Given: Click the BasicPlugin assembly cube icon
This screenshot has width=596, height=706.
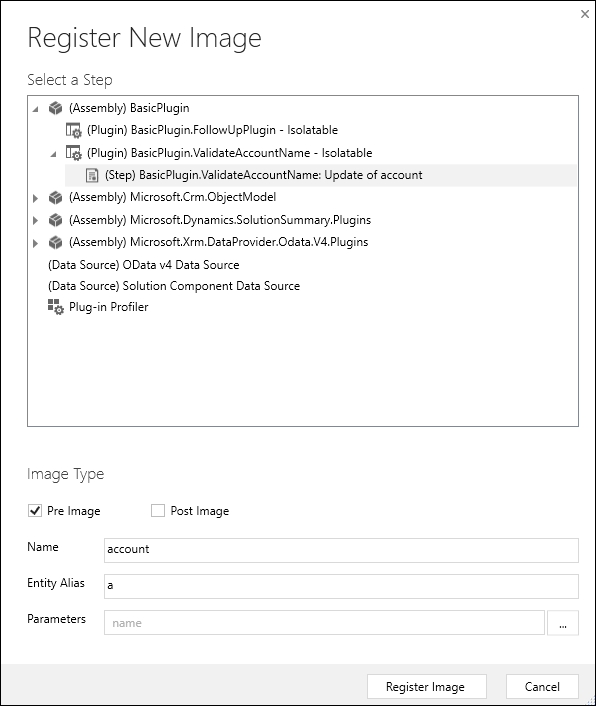Looking at the screenshot, I should (x=55, y=108).
